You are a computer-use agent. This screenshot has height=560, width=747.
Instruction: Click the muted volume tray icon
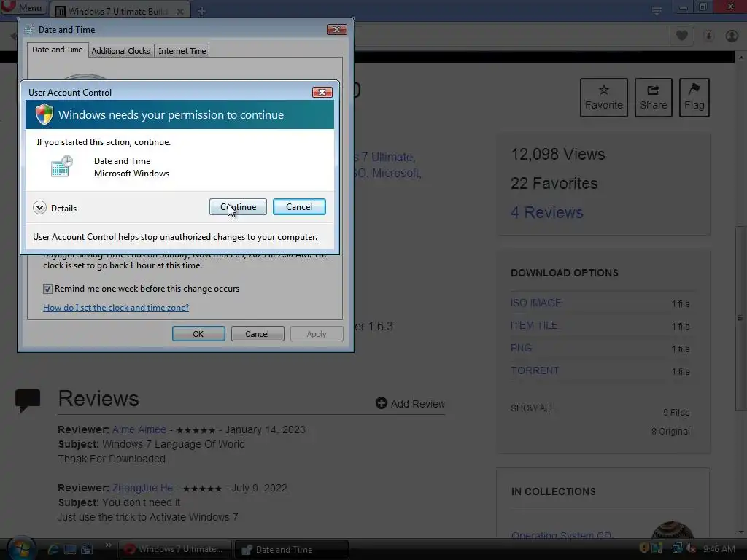click(690, 548)
